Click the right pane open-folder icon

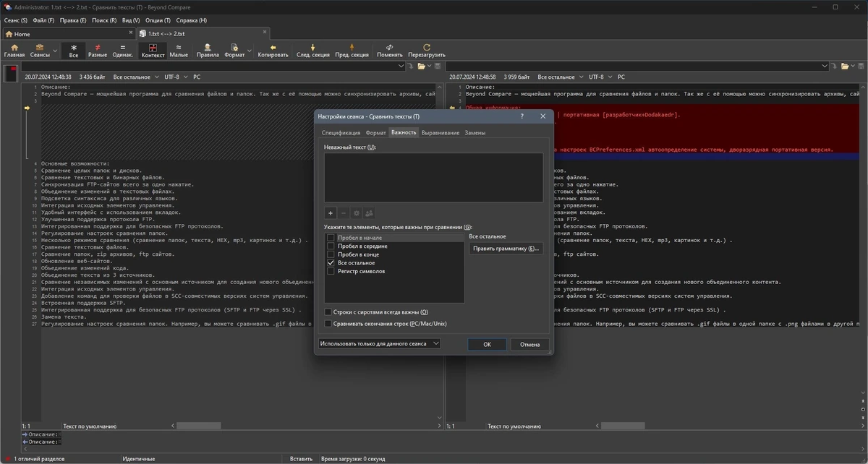tap(845, 66)
